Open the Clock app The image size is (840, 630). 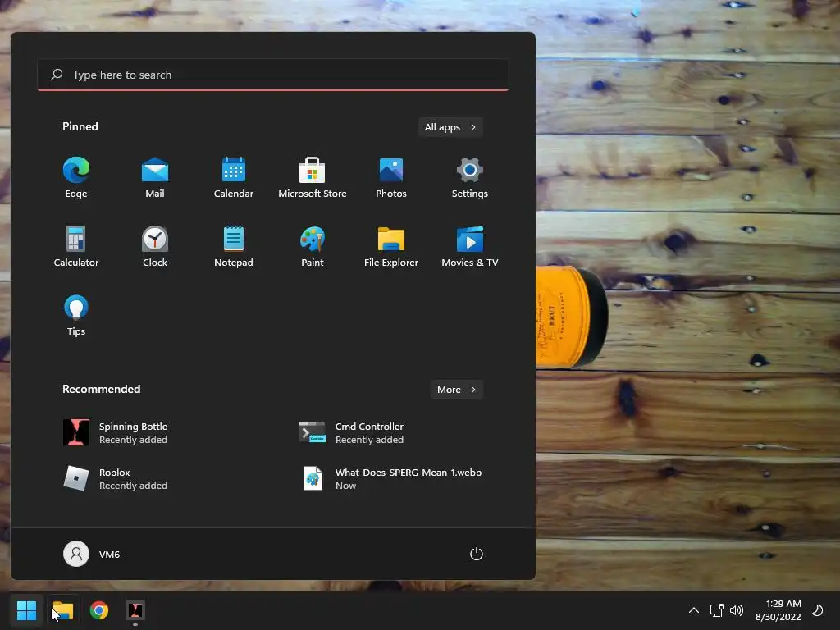click(155, 246)
